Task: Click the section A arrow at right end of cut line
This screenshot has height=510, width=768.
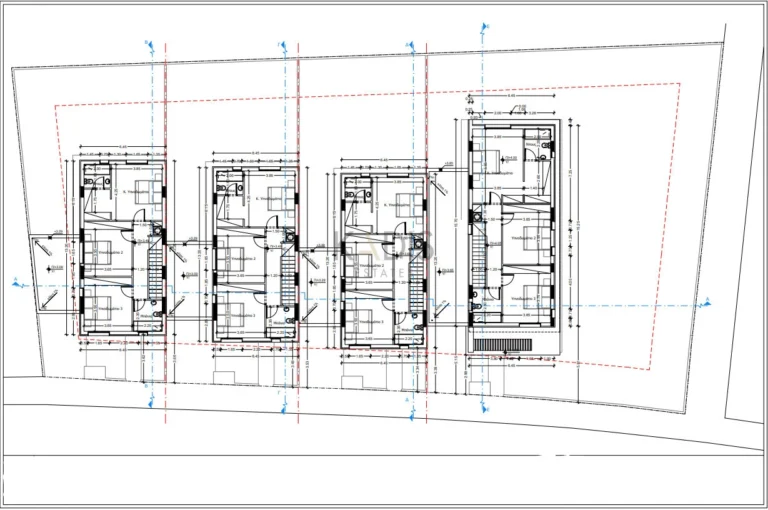Action: pyautogui.click(x=707, y=303)
